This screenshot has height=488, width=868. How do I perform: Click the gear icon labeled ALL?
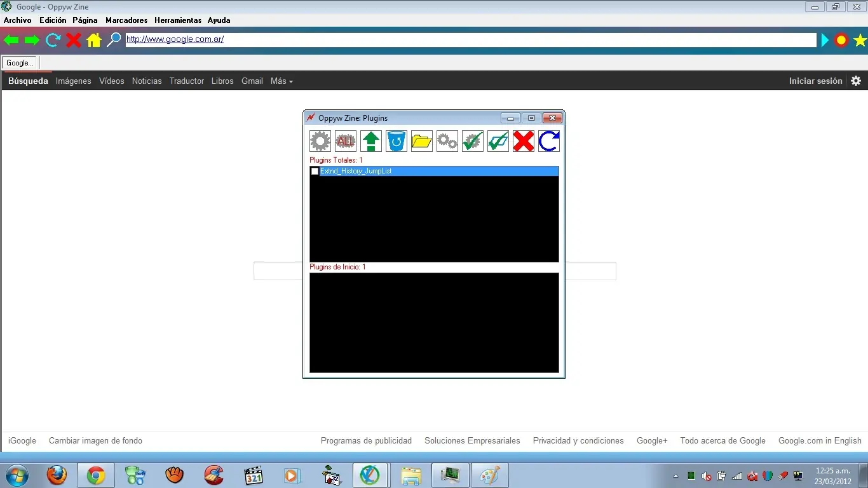(346, 141)
